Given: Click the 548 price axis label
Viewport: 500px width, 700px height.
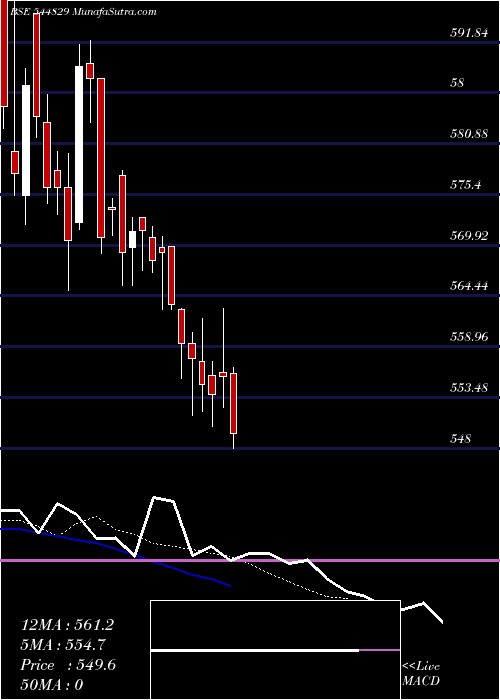Looking at the screenshot, I should click(x=460, y=439).
